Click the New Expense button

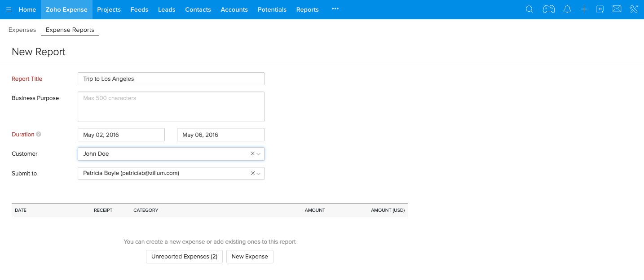pyautogui.click(x=250, y=256)
